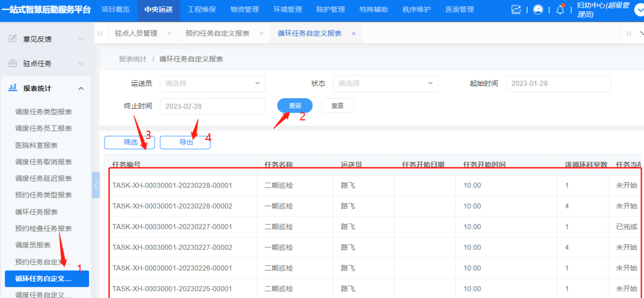644x298 pixels.
Task: Open 循环任务报表 in sidebar
Action: 36,212
